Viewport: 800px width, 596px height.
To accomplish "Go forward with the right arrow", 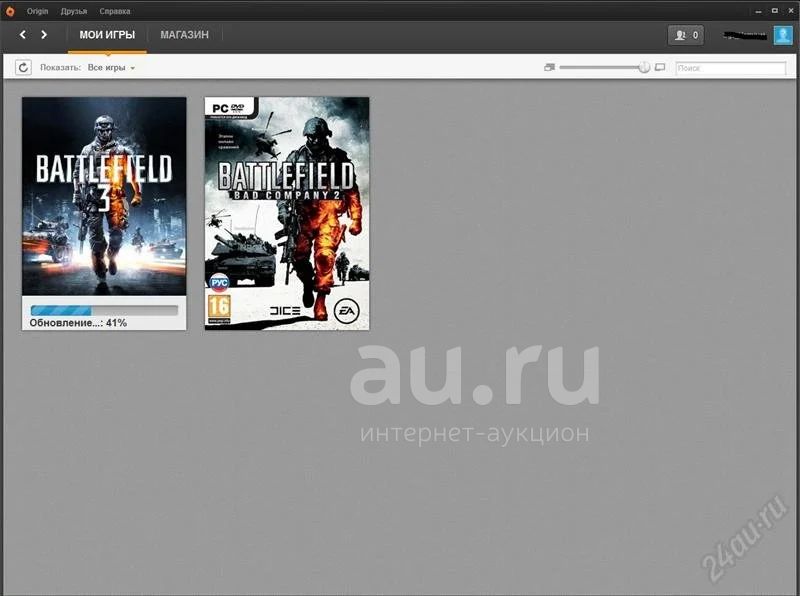I will coord(44,35).
